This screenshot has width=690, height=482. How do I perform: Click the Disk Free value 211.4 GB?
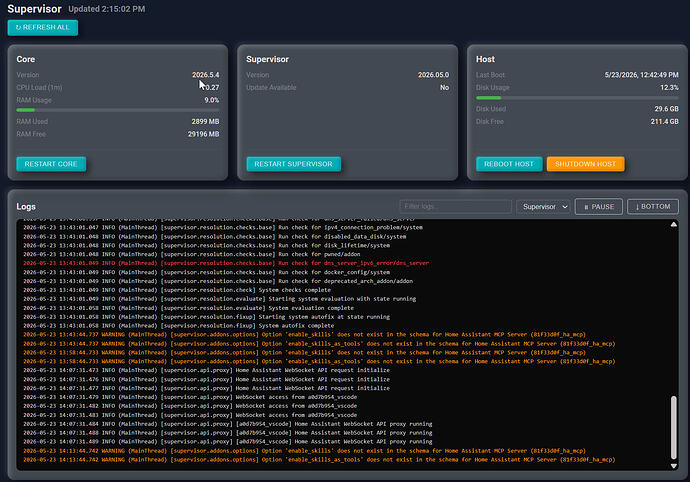click(664, 121)
